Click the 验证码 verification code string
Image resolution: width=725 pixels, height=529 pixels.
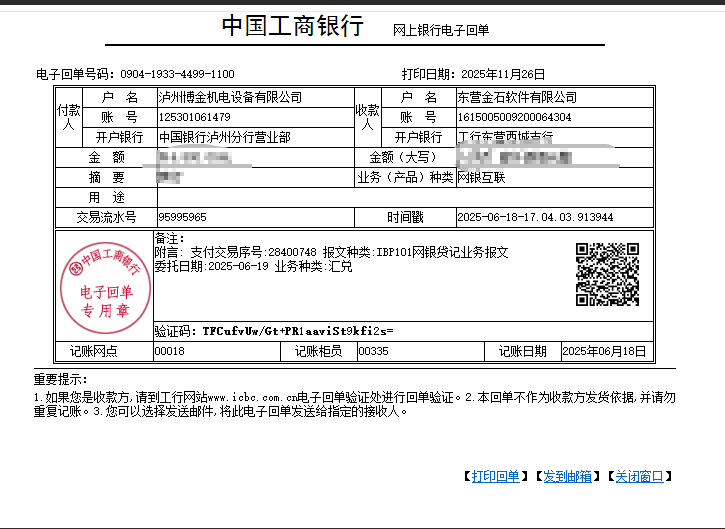(298, 330)
